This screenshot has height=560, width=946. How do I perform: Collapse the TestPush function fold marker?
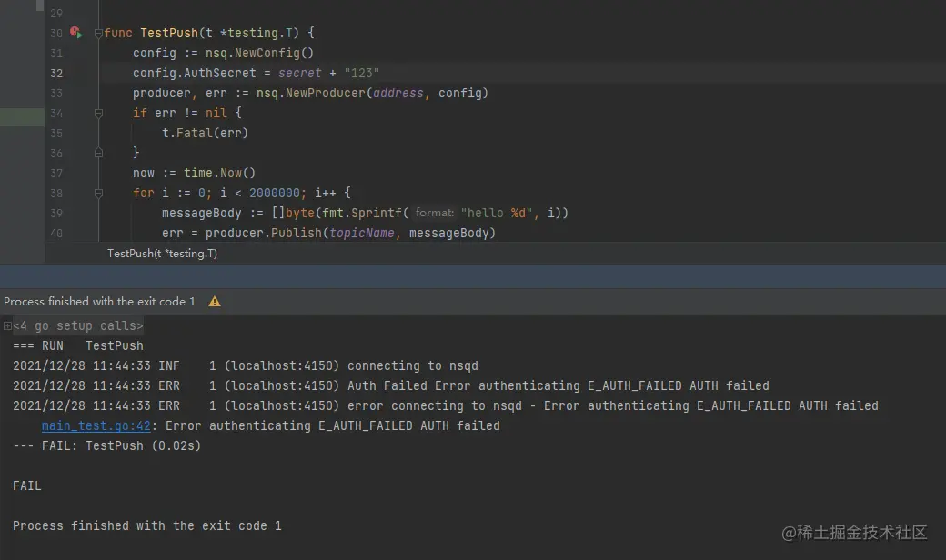pos(98,33)
